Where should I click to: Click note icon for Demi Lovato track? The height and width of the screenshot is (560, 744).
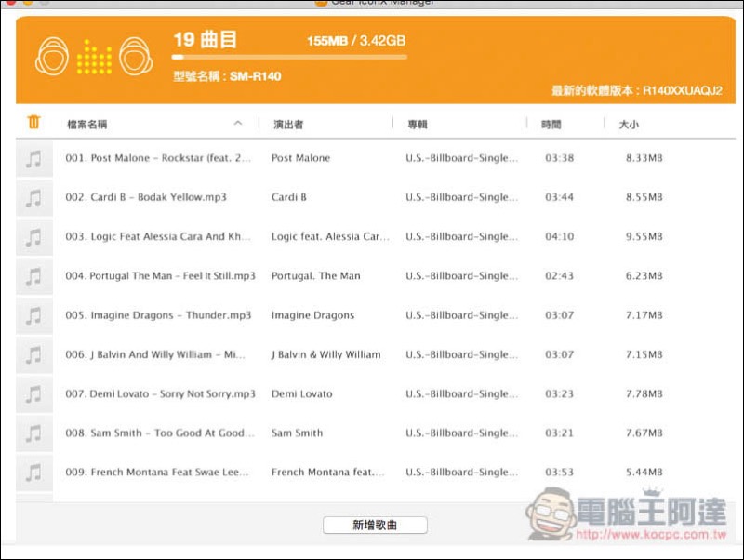click(x=33, y=394)
